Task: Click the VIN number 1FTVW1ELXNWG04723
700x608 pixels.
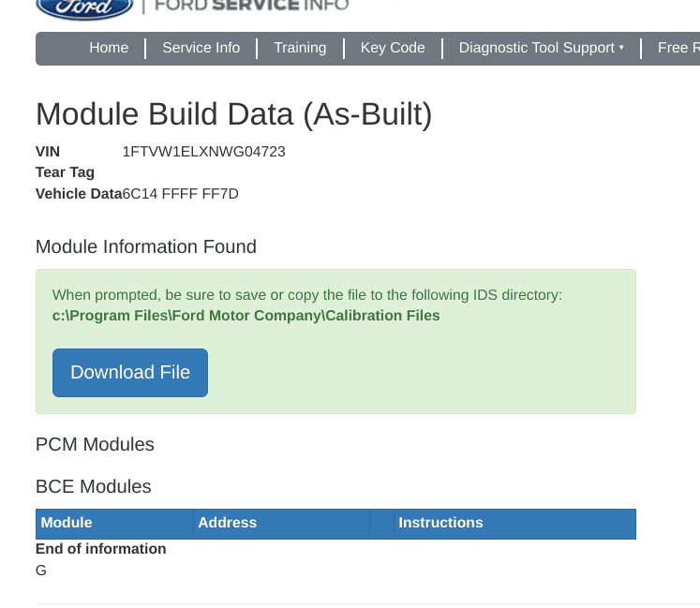Action: [x=204, y=152]
